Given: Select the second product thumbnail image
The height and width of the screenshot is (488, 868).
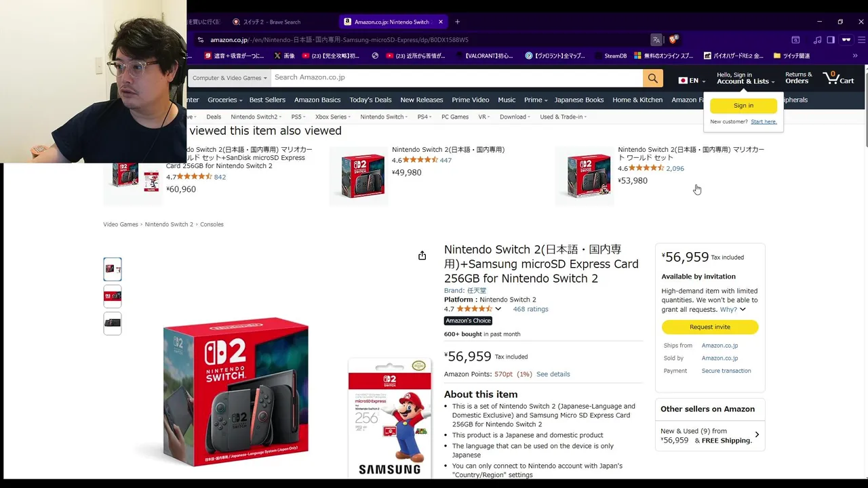Looking at the screenshot, I should 113,296.
